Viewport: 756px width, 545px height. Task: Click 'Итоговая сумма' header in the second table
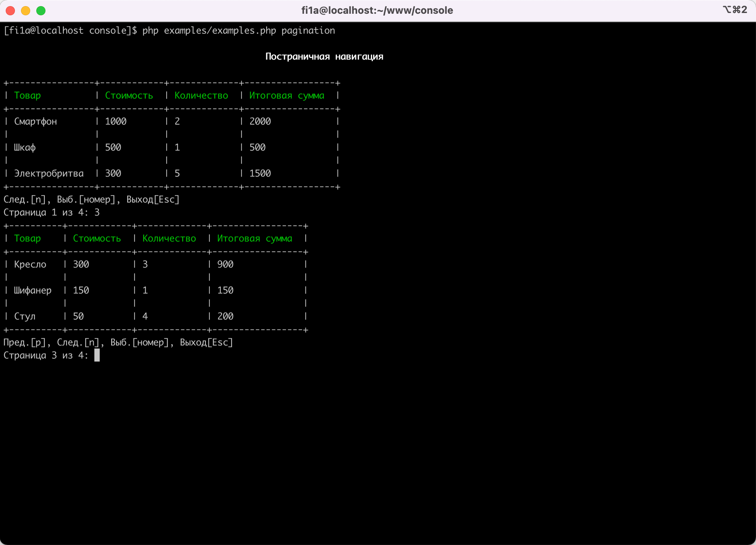pos(255,238)
